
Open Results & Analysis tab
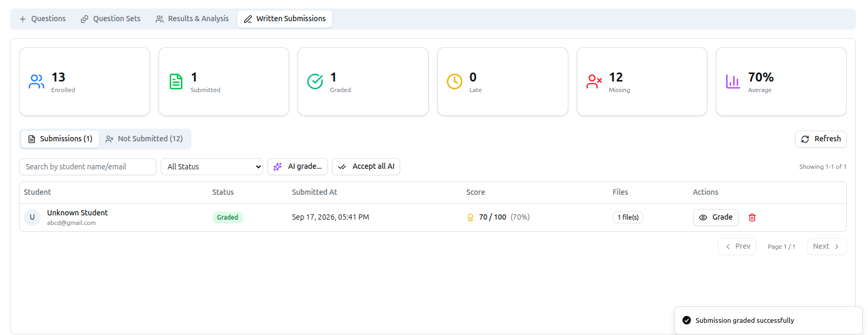click(x=192, y=19)
